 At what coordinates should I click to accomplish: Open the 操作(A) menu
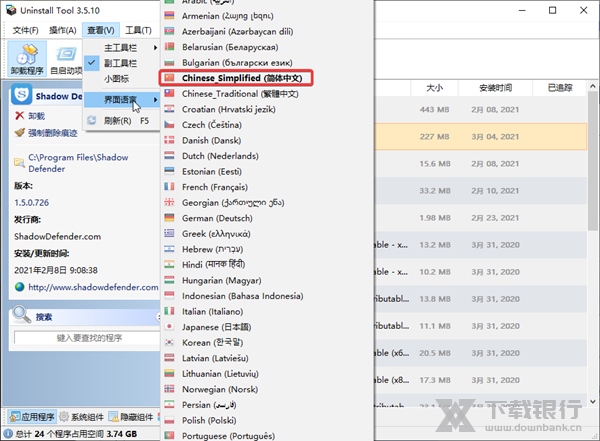point(63,30)
